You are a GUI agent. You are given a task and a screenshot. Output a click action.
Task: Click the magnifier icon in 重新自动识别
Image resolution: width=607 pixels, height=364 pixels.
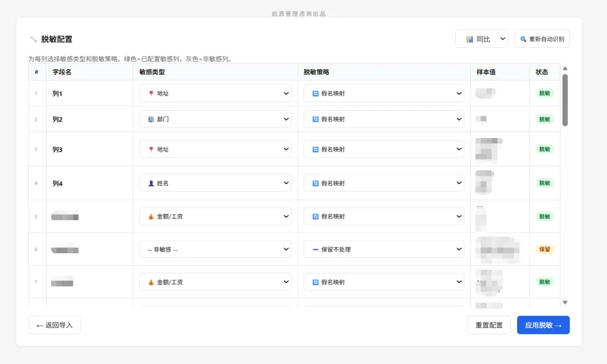tap(523, 39)
